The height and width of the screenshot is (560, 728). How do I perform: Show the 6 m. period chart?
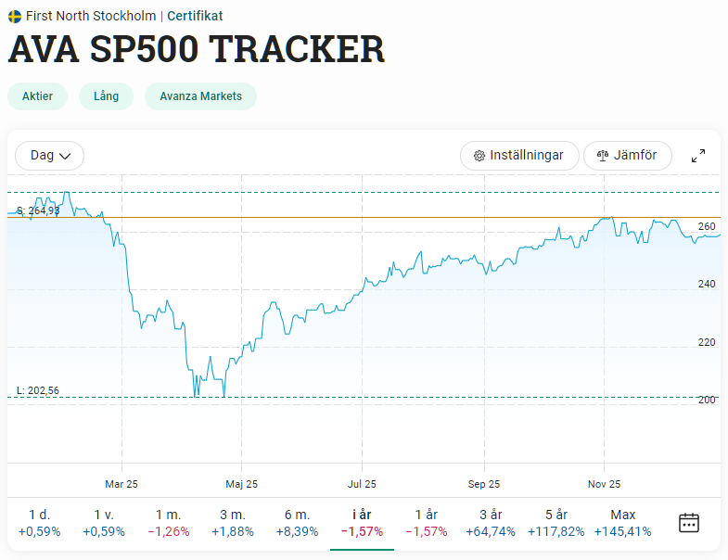(x=297, y=523)
